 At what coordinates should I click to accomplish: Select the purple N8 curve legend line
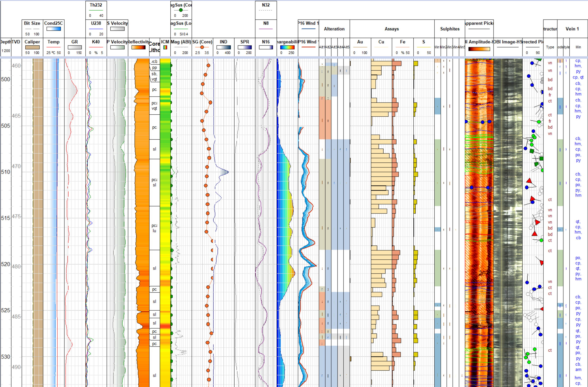click(266, 29)
